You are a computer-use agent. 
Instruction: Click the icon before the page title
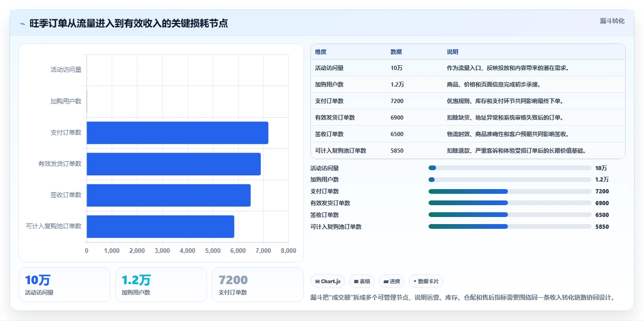pyautogui.click(x=23, y=24)
